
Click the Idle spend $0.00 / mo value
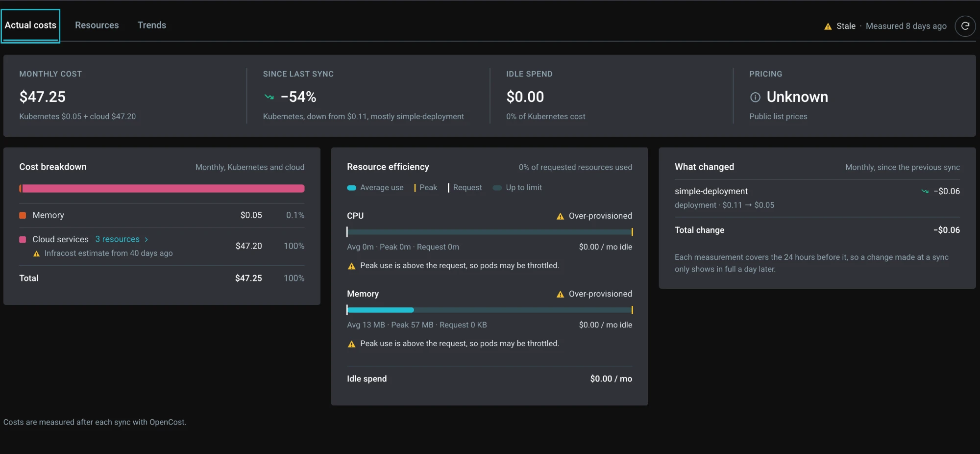[x=611, y=379]
